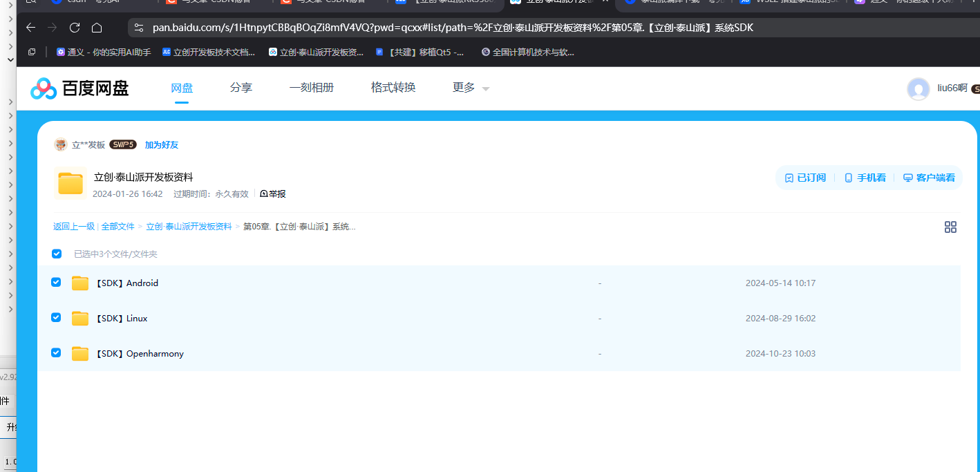Uncheck the 【SDK】Linux checkbox

tap(56, 317)
